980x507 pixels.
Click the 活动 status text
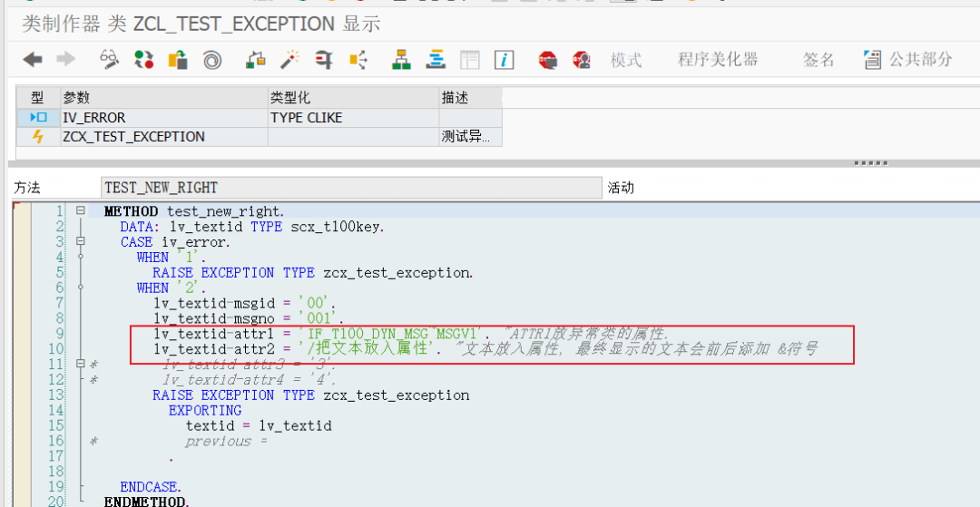coord(621,188)
